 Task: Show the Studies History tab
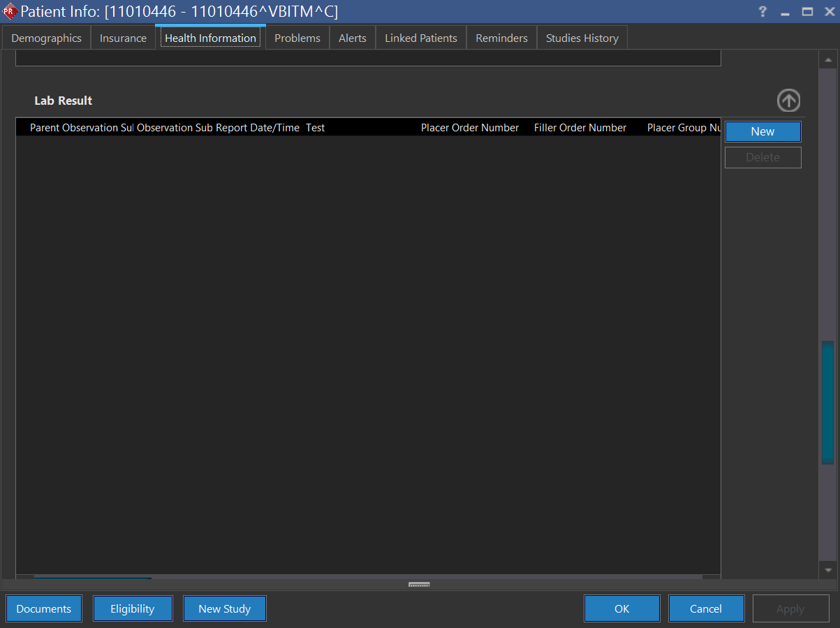tap(582, 38)
